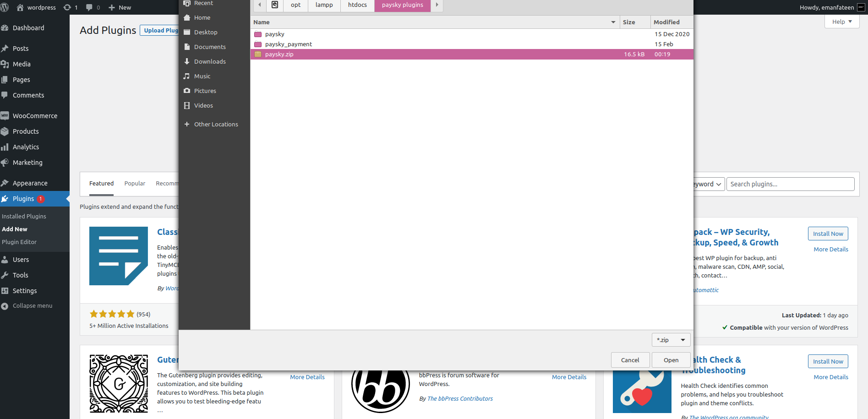Click the Upload Plugin button
The image size is (868, 419).
(x=159, y=30)
